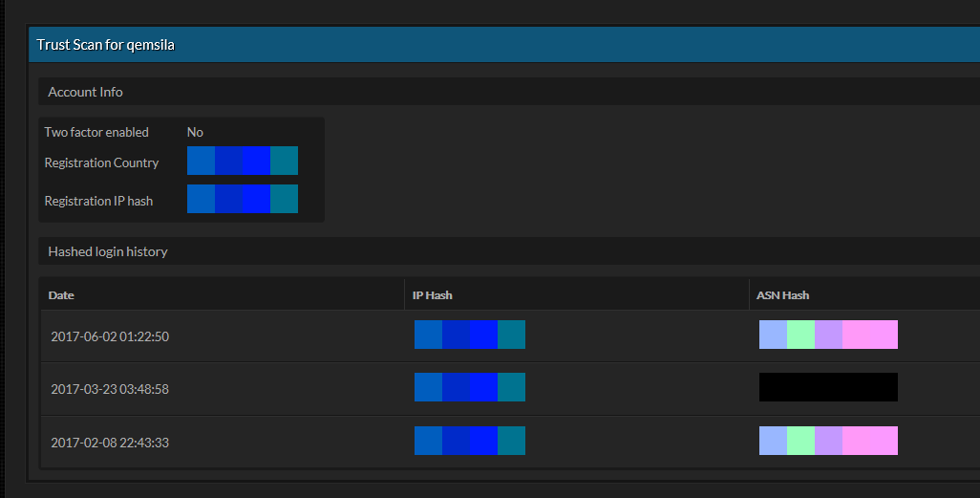This screenshot has width=980, height=498.
Task: Click black ASN Hash swatch for 2017-03-23
Action: click(x=828, y=387)
